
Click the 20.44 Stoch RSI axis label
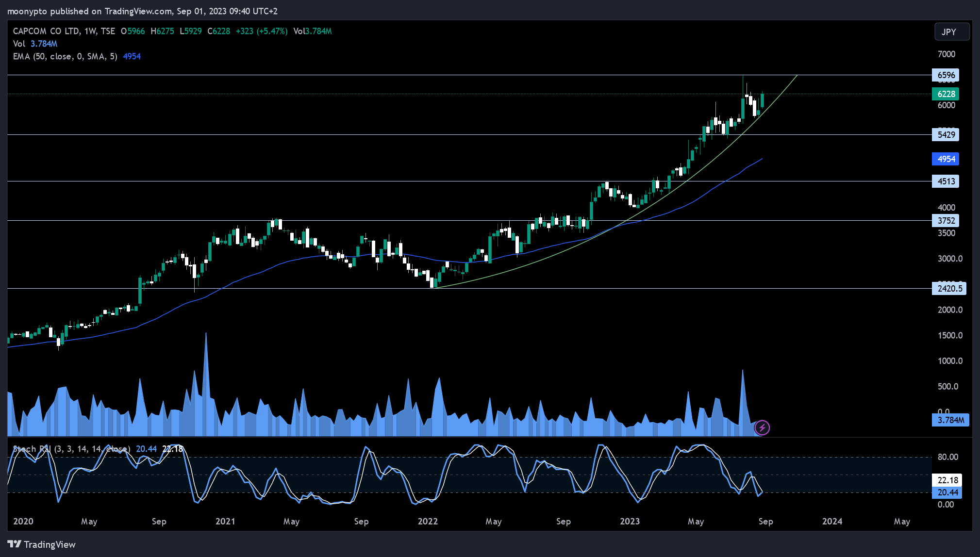[x=947, y=492]
